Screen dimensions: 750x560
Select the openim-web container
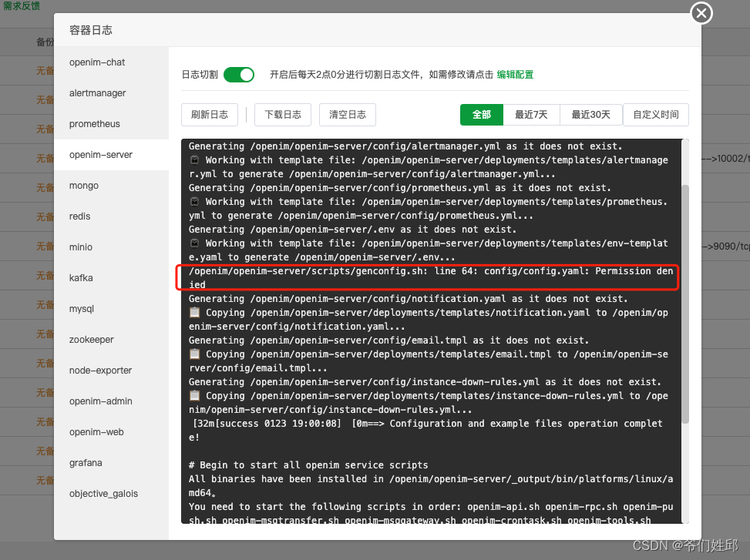[x=112, y=432]
